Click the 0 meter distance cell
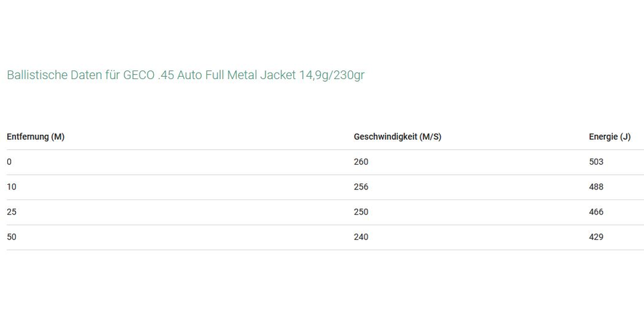 [x=9, y=162]
